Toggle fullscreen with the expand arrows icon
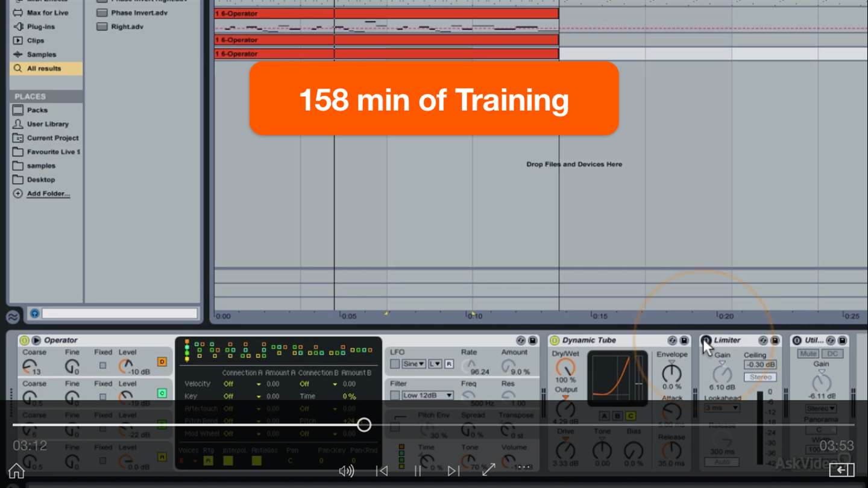 (489, 469)
